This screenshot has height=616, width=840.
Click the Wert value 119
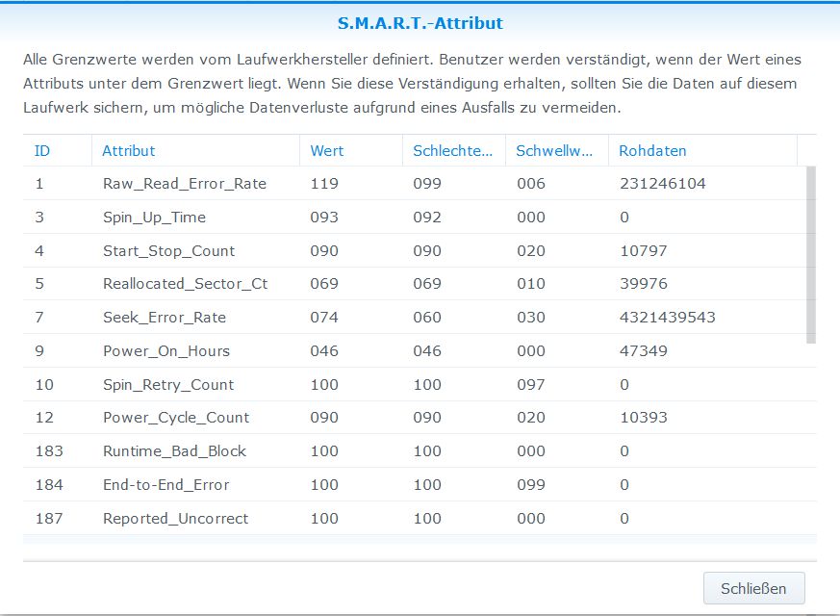324,184
